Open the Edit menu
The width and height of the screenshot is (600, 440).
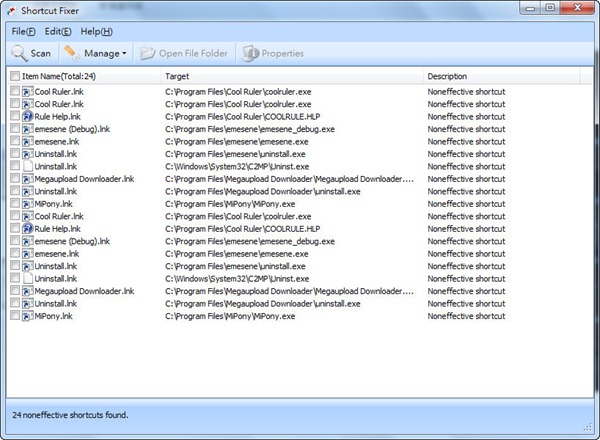point(56,32)
